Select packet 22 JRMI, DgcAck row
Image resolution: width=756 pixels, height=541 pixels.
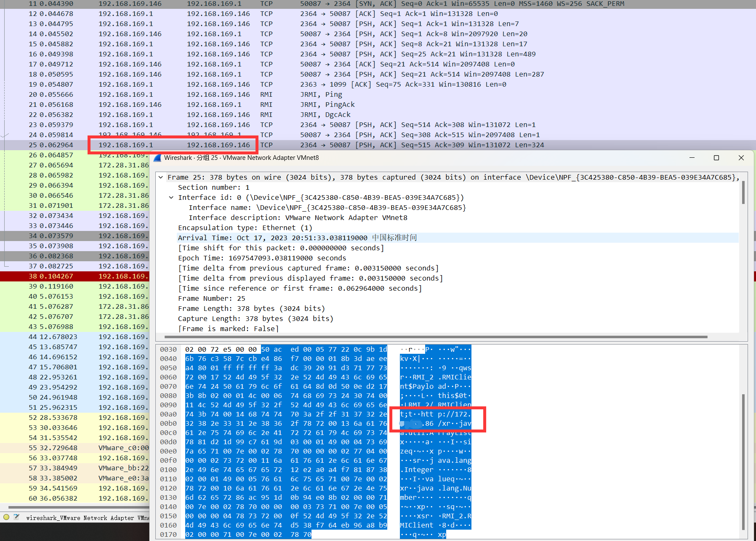pos(378,115)
